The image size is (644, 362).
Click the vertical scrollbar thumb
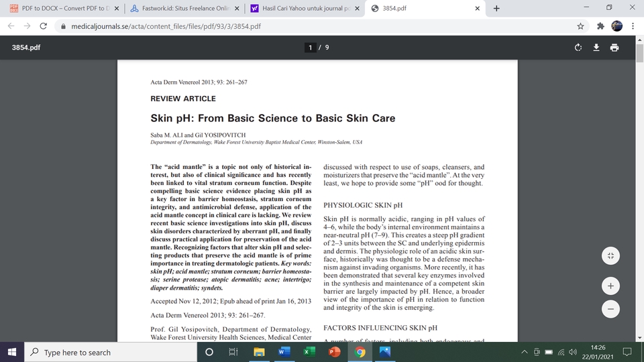tap(639, 54)
